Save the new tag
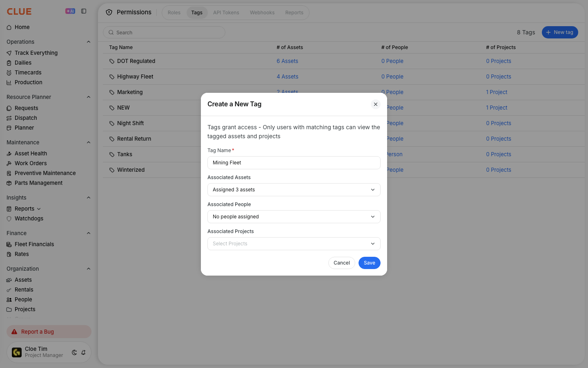This screenshot has height=368, width=588. [x=370, y=263]
